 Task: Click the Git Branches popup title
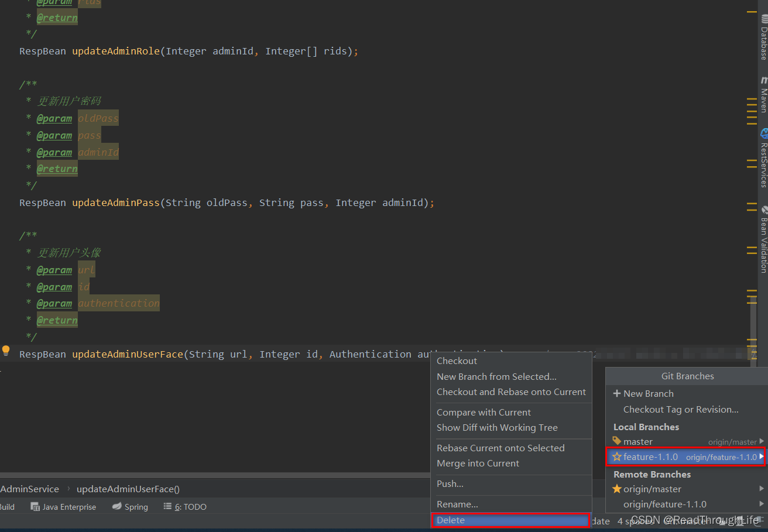[x=688, y=376]
